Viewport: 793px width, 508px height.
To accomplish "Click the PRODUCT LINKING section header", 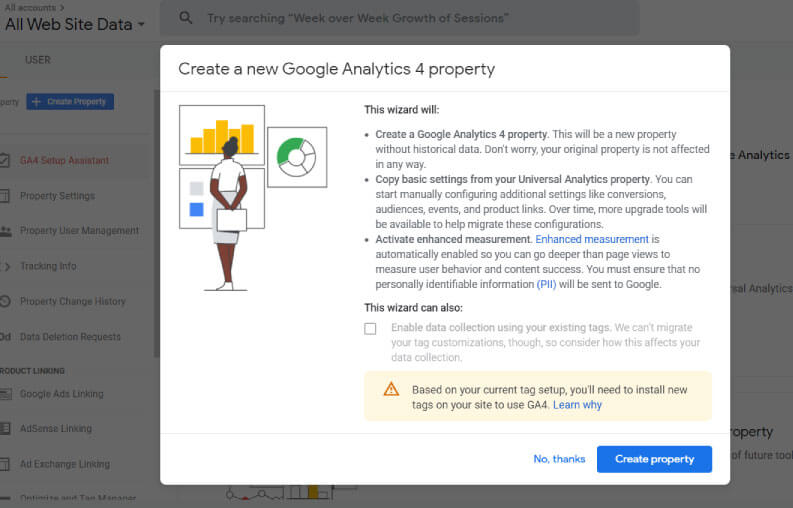I will 32,371.
